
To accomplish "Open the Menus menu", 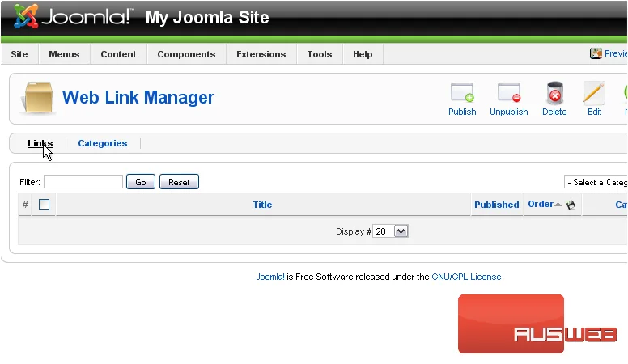I will pyautogui.click(x=64, y=54).
